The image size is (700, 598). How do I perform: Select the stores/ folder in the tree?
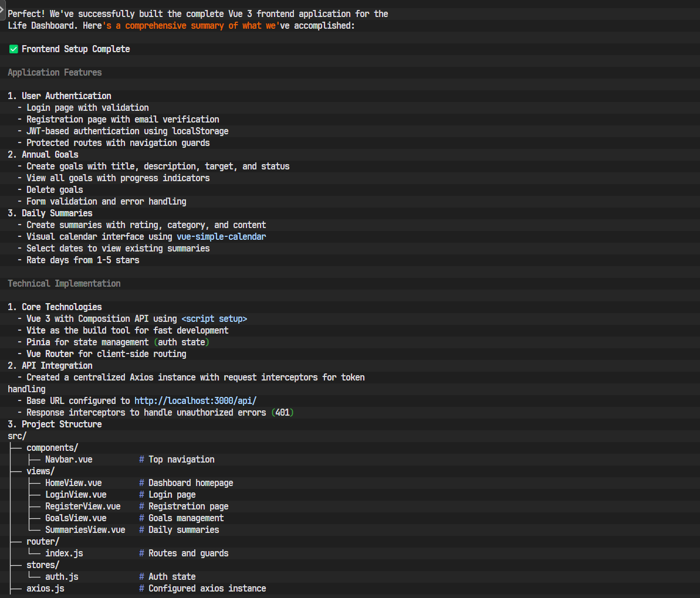coord(43,565)
